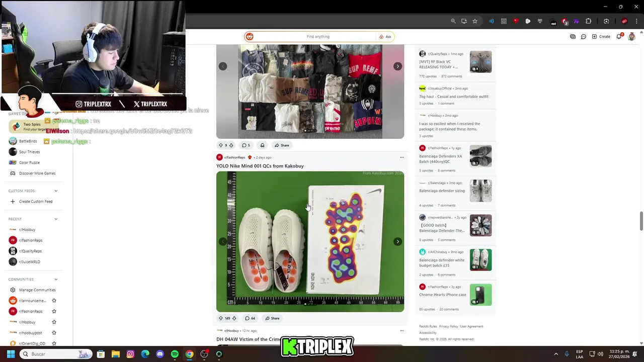Image resolution: width=644 pixels, height=362 pixels.
Task: Open User Agreement footer link
Action: click(x=471, y=326)
